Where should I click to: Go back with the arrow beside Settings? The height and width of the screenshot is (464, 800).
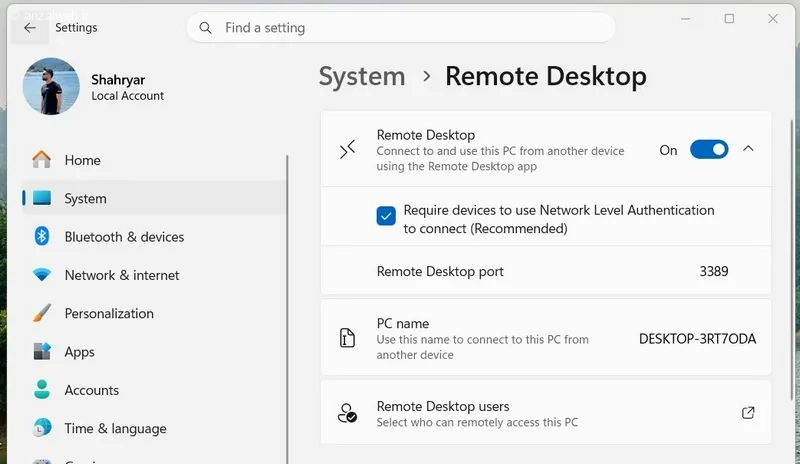coord(30,28)
